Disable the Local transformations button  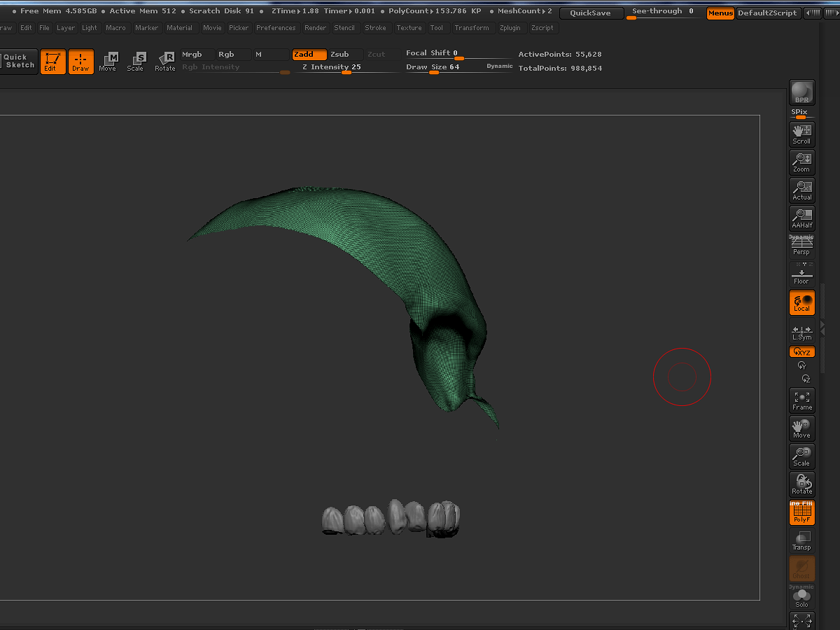[801, 302]
